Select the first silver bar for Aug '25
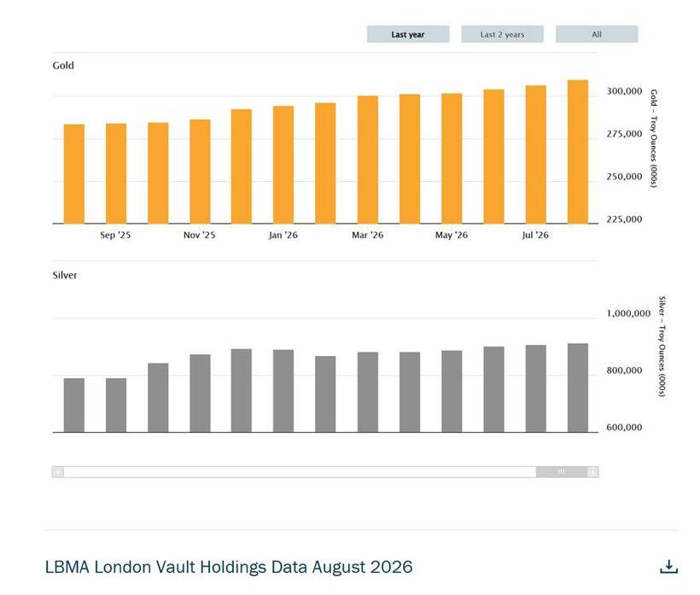This screenshot has height=595, width=700. [x=74, y=405]
